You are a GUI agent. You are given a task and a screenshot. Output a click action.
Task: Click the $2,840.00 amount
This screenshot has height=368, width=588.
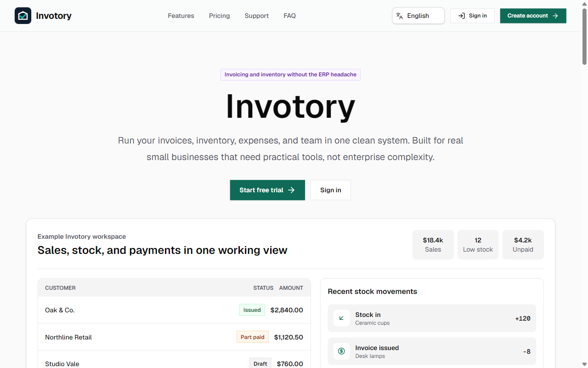point(287,310)
